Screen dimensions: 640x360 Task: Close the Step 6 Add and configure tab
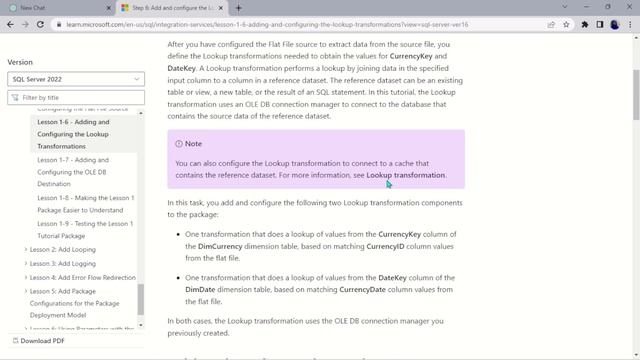[x=221, y=8]
